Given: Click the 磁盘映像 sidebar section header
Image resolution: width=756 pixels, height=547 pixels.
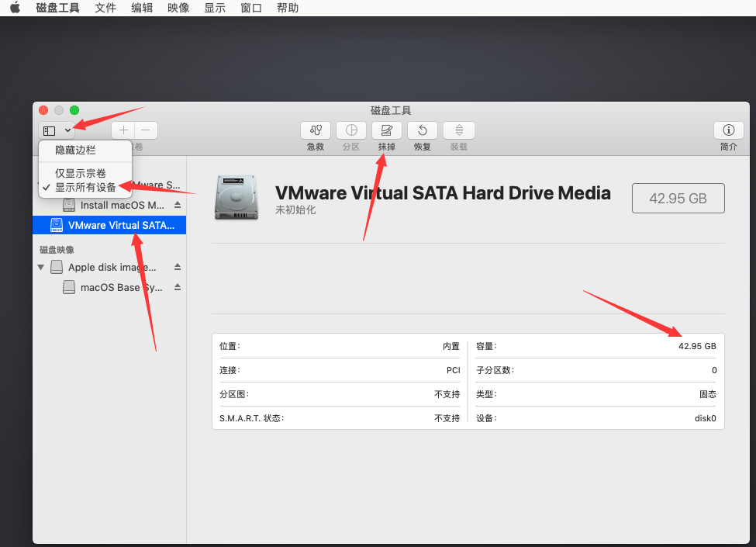Looking at the screenshot, I should (x=57, y=250).
